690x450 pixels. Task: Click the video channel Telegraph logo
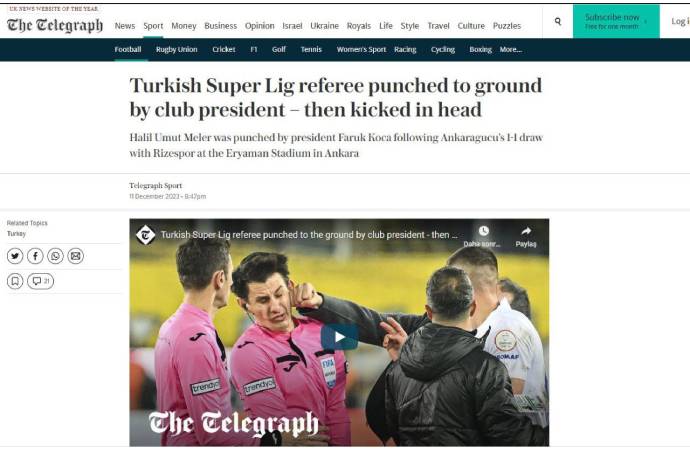click(x=146, y=235)
